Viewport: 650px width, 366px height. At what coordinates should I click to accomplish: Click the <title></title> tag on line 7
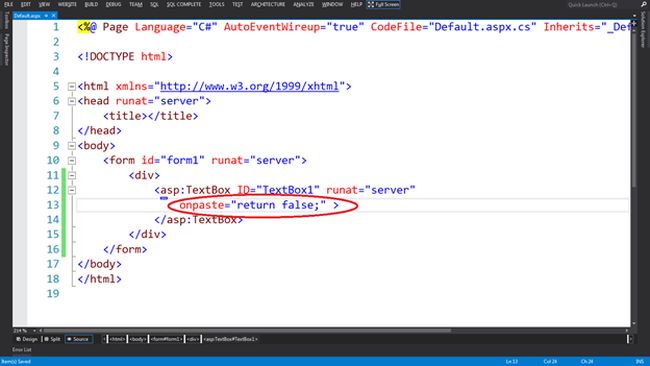pyautogui.click(x=150, y=116)
